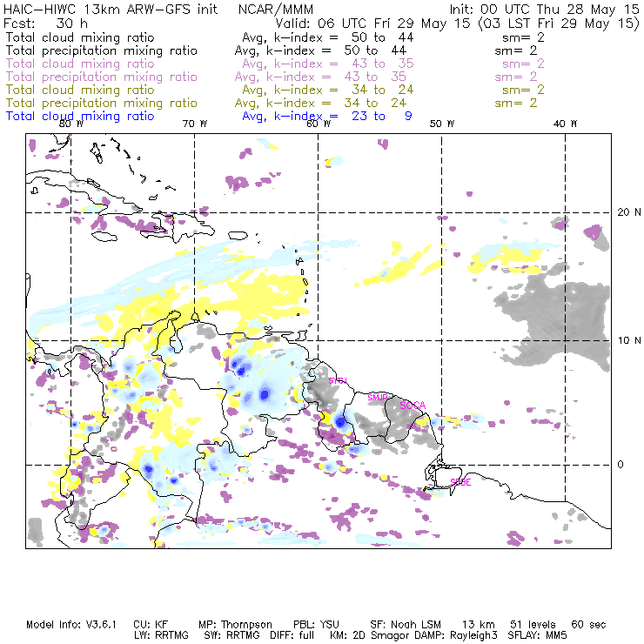Click the '60 sec' timestep footer text
This screenshot has width=644, height=644.
[x=588, y=625]
